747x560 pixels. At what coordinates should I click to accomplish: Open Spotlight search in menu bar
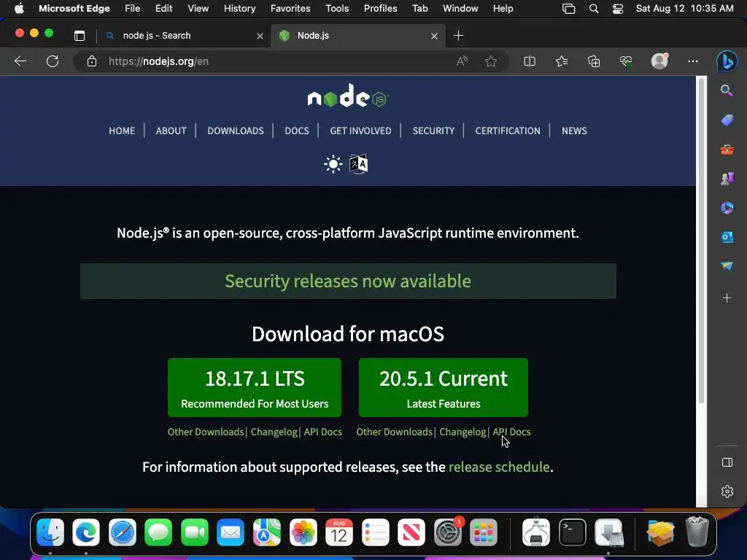[594, 9]
